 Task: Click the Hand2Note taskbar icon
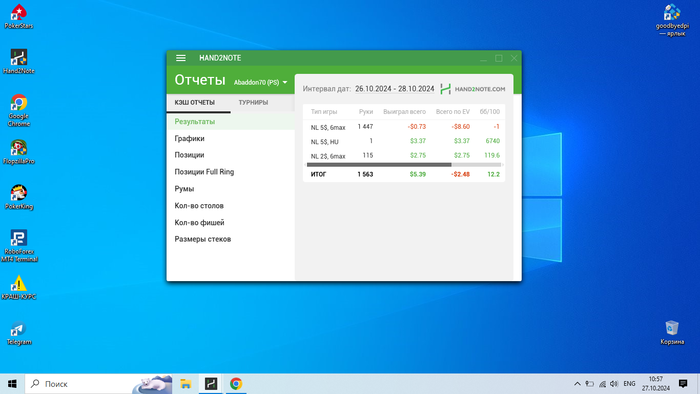tap(211, 384)
